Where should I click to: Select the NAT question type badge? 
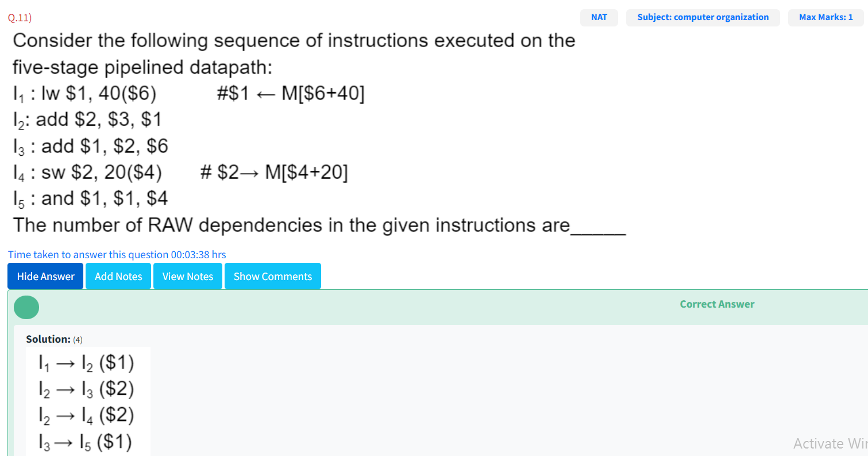[599, 17]
